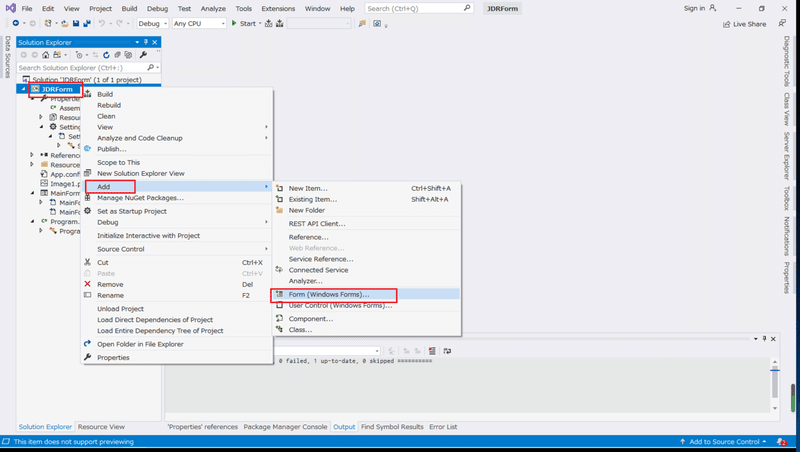Open the Find Symbol Results tab
The height and width of the screenshot is (452, 800).
[x=392, y=427]
